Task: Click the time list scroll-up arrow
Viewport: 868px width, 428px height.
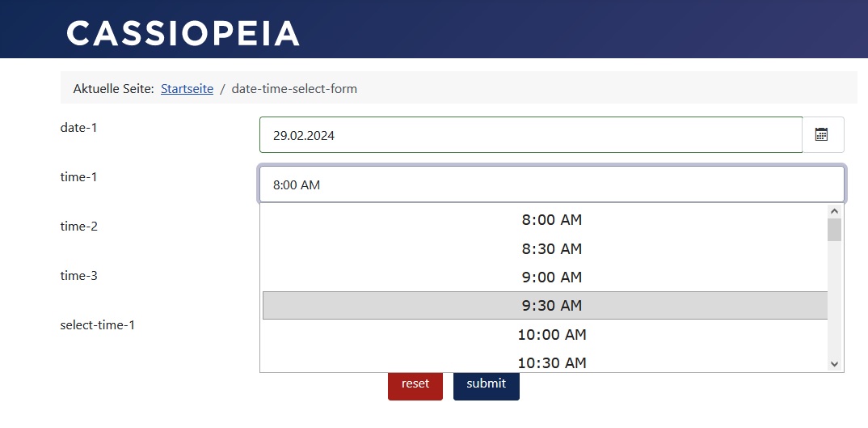Action: (x=835, y=211)
